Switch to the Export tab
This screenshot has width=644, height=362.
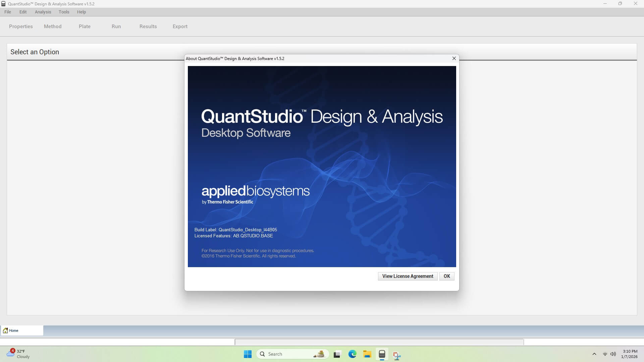(x=180, y=26)
